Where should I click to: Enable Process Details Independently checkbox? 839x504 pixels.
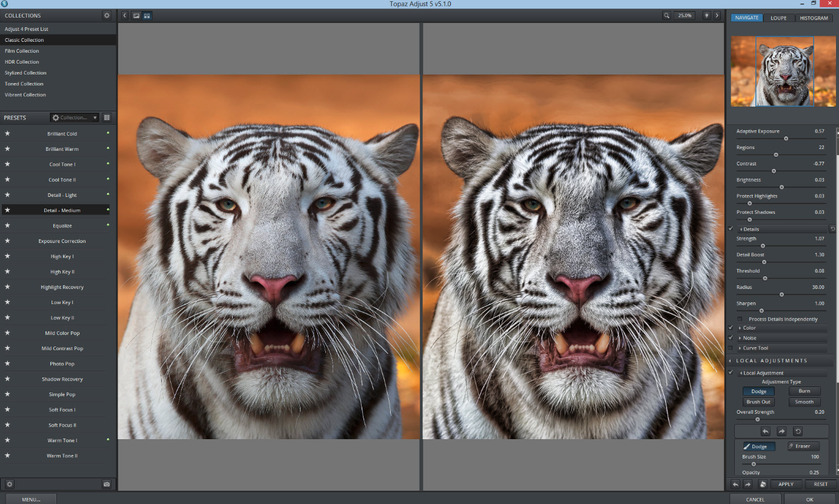pos(740,319)
